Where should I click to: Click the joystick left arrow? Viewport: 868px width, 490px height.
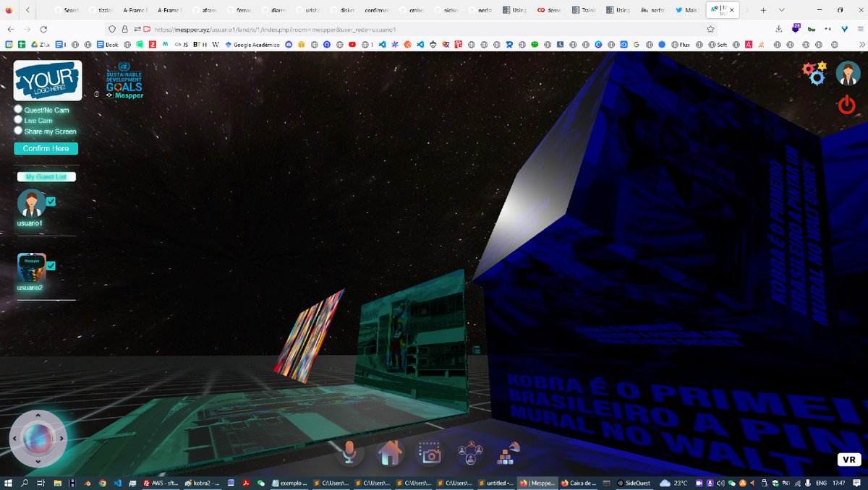coord(14,438)
